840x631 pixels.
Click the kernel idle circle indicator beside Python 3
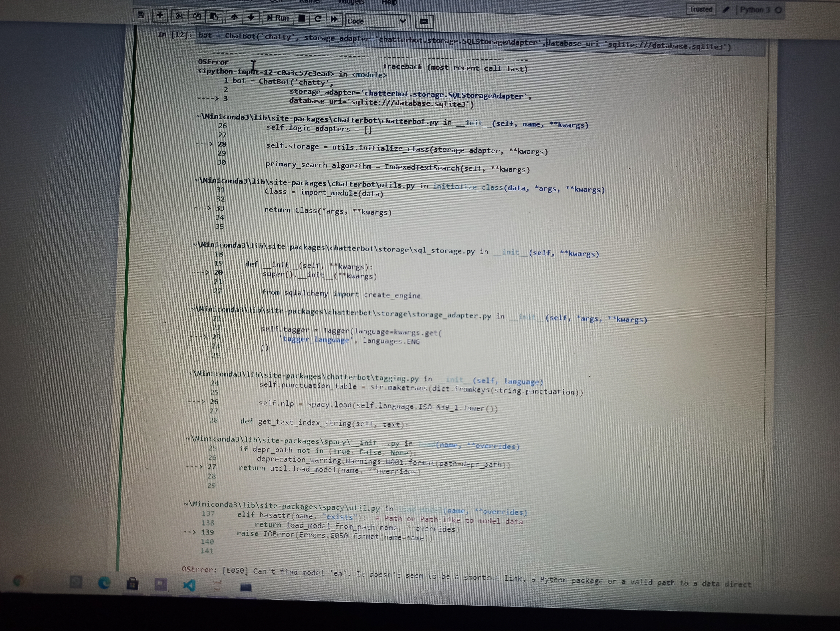[x=778, y=10]
